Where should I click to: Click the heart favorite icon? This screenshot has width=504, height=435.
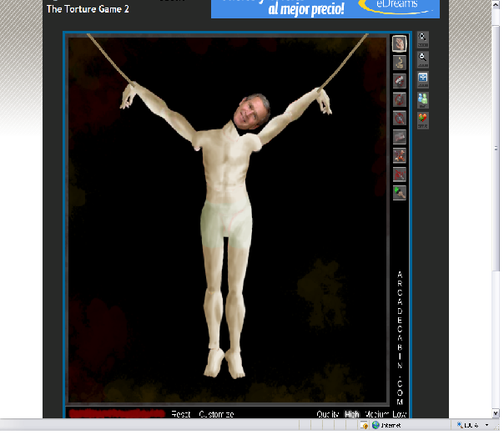tap(423, 119)
